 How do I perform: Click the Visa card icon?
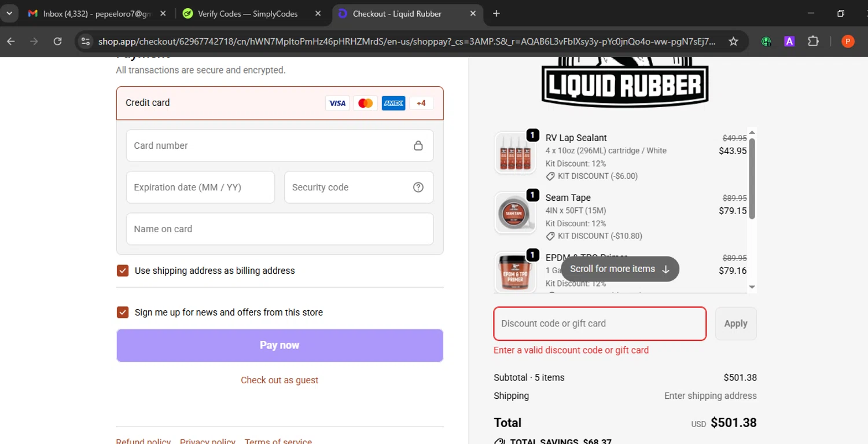(337, 103)
